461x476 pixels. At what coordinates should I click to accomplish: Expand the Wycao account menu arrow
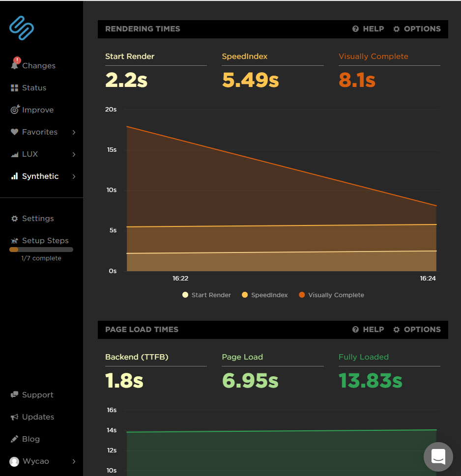[74, 461]
